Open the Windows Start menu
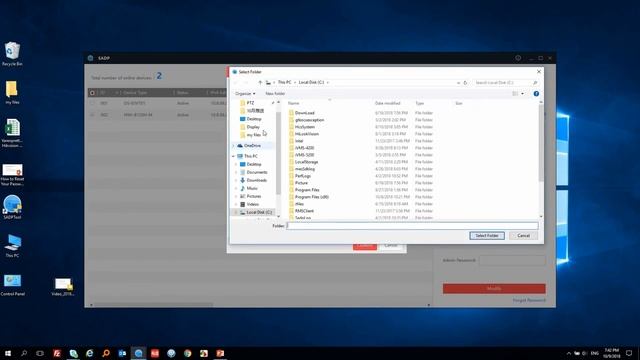This screenshot has height=360, width=640. (8, 353)
